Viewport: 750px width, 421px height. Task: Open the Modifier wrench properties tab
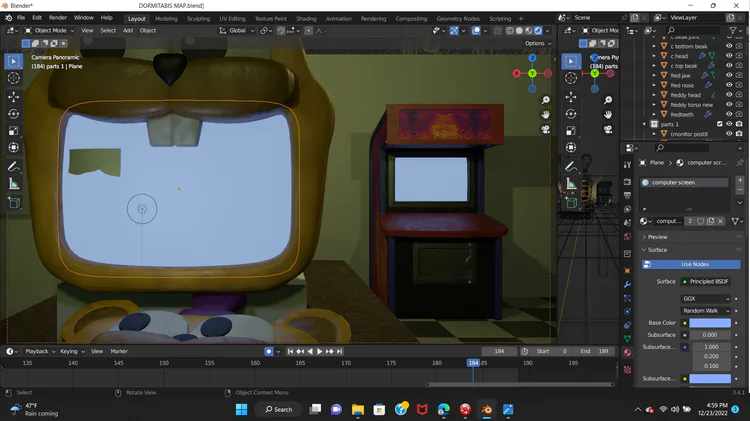click(x=627, y=284)
